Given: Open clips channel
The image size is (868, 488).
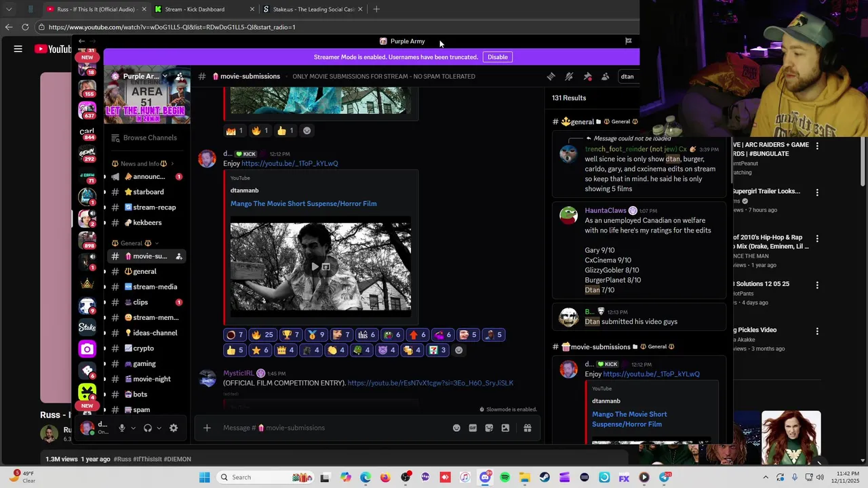Looking at the screenshot, I should click(147, 302).
